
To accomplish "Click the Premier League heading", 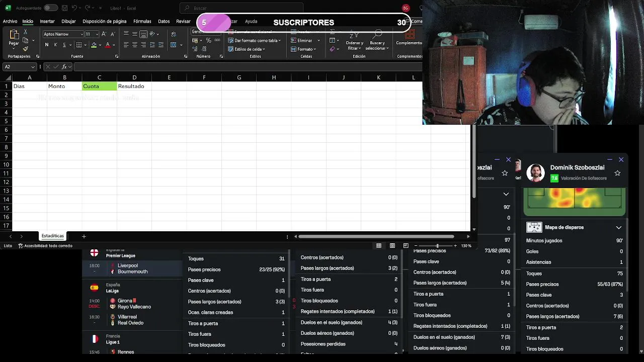I will (120, 255).
